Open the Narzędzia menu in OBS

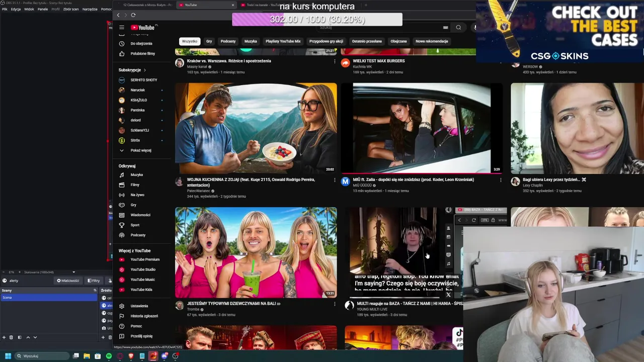click(90, 9)
